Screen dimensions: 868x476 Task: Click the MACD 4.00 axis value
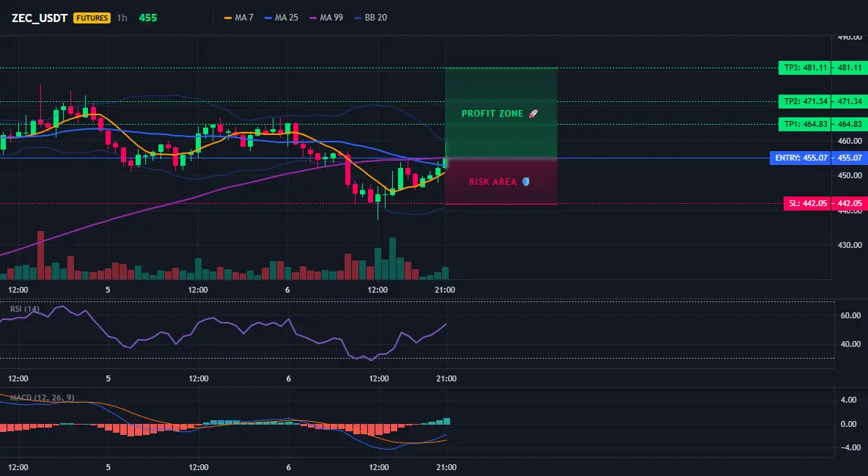click(x=849, y=400)
